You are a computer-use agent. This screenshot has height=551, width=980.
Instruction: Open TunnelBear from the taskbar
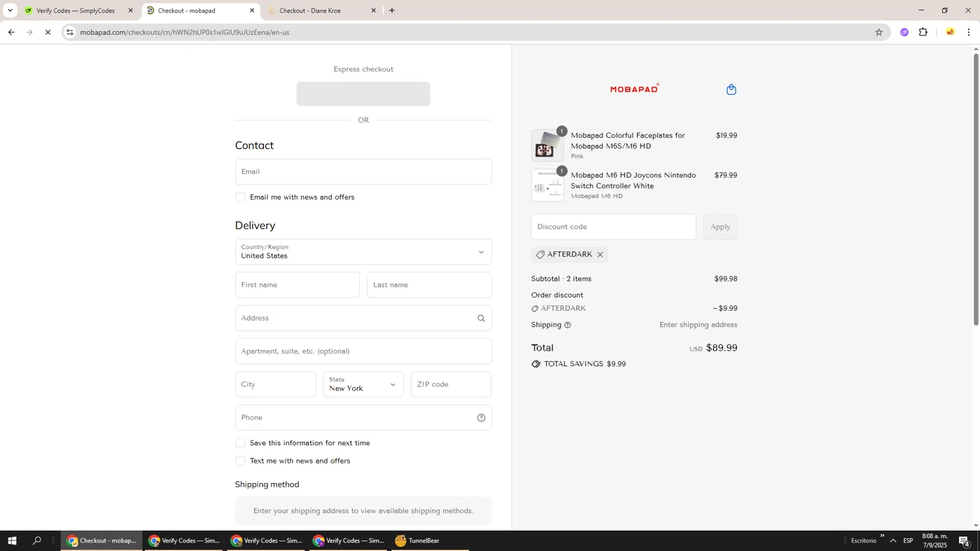(x=430, y=541)
